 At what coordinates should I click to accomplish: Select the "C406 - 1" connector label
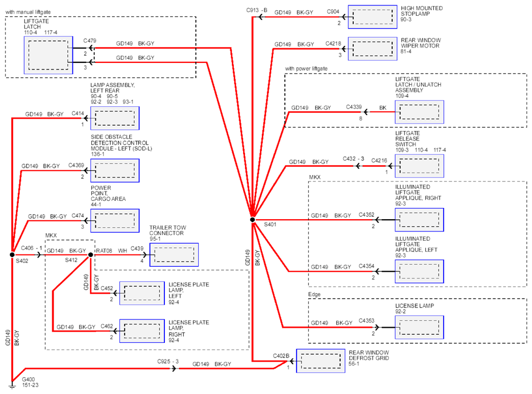pyautogui.click(x=32, y=248)
